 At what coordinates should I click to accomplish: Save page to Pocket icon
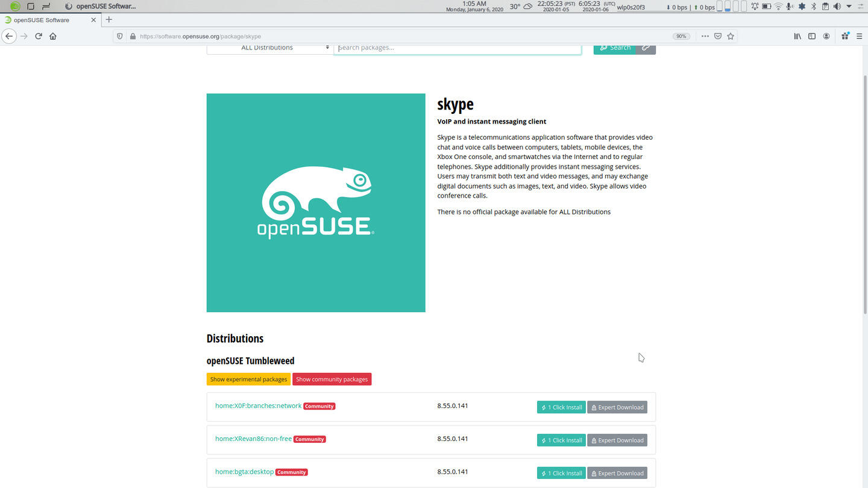click(718, 36)
